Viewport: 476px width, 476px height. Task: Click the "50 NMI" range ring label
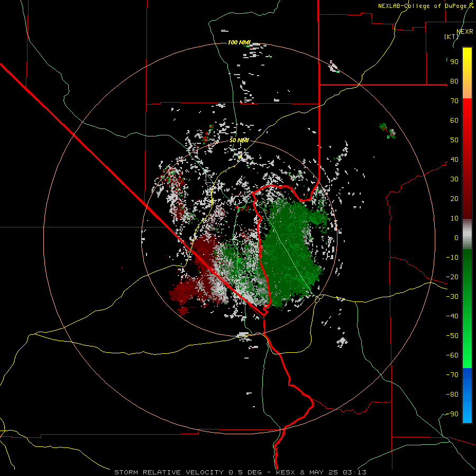[239, 140]
